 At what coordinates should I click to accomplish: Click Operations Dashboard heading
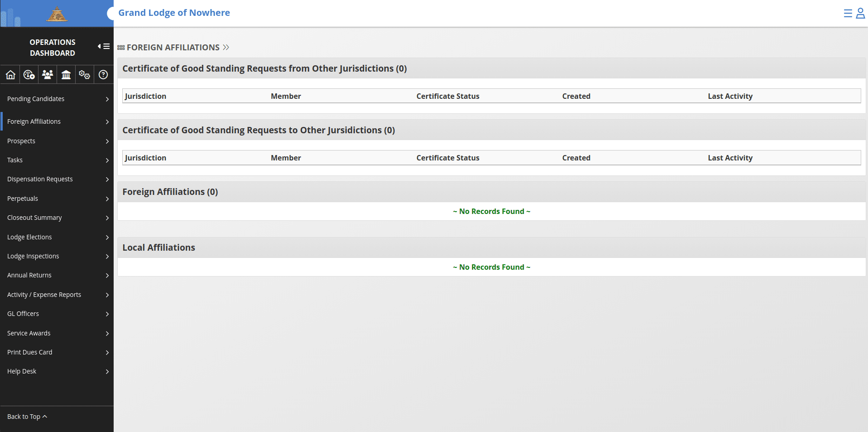pyautogui.click(x=53, y=48)
